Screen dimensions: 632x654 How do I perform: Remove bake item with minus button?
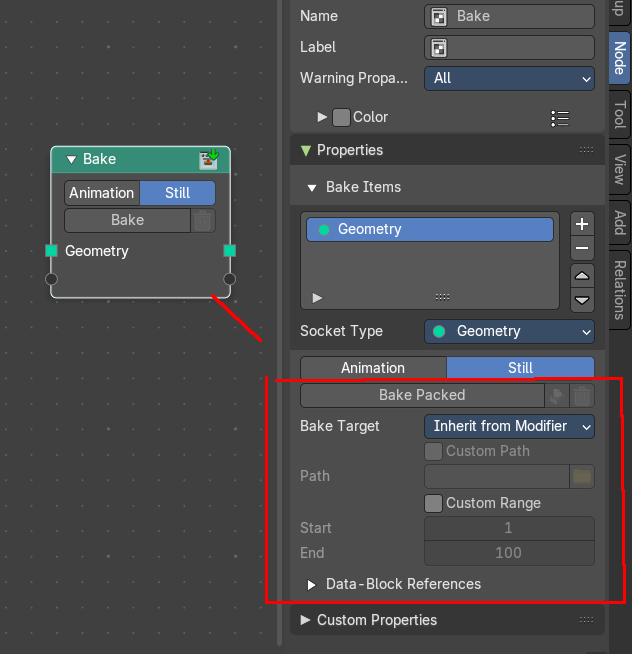[x=582, y=248]
